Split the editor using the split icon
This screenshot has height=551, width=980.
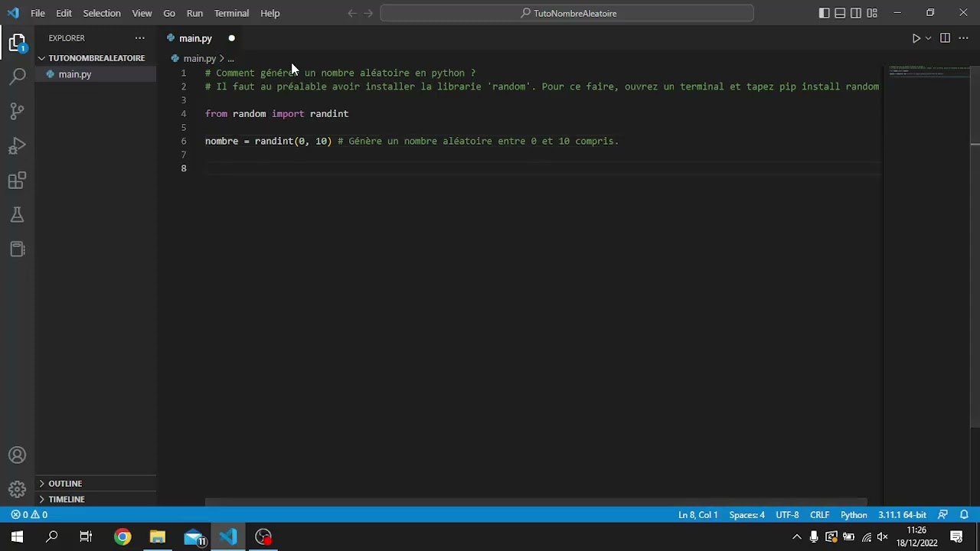pyautogui.click(x=945, y=37)
